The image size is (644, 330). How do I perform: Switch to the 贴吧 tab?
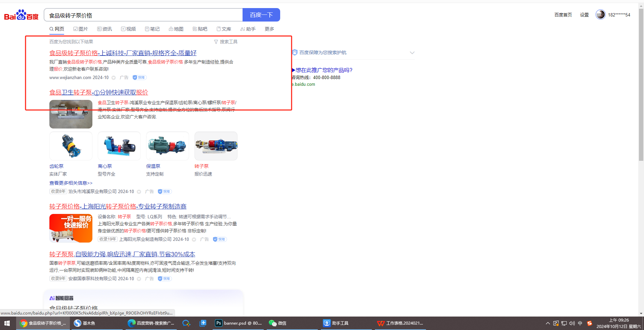coord(200,29)
